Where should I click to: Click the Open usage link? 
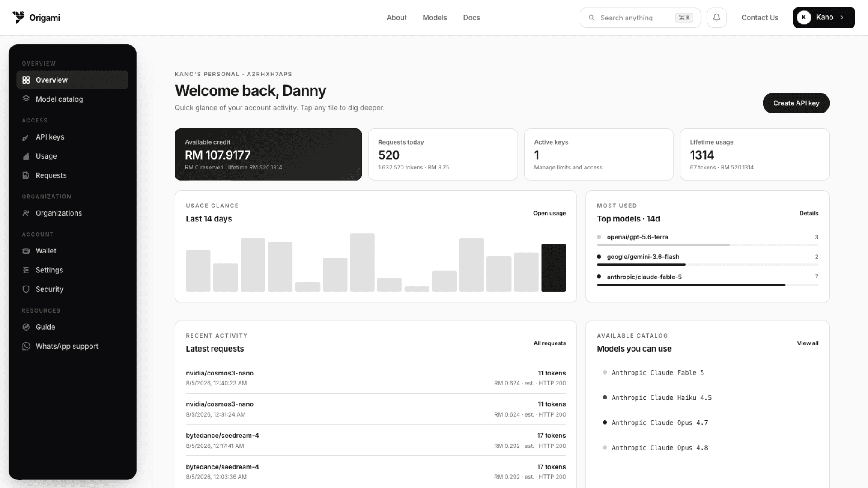tap(549, 213)
